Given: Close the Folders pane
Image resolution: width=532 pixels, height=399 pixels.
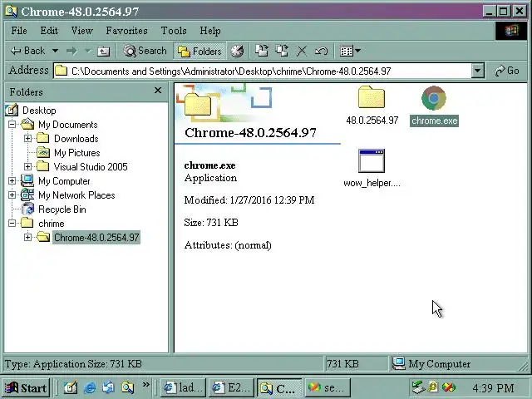Looking at the screenshot, I should click(158, 91).
